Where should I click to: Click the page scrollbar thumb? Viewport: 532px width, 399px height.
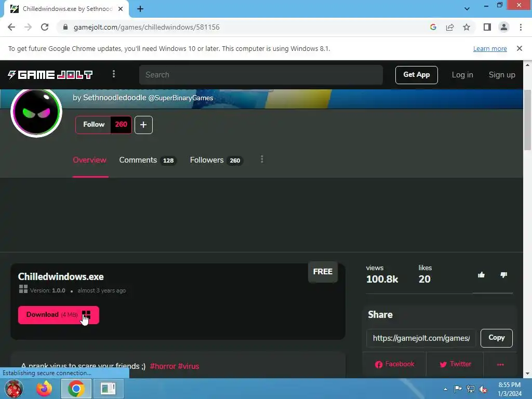[528, 119]
